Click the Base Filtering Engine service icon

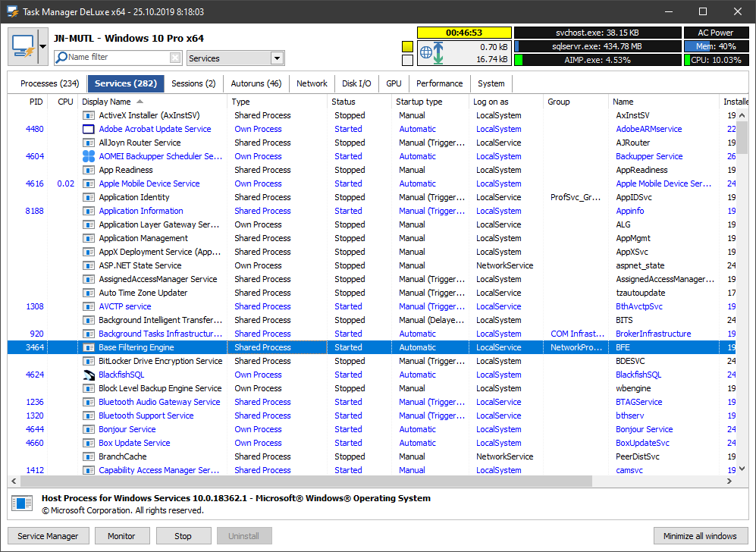tap(88, 347)
